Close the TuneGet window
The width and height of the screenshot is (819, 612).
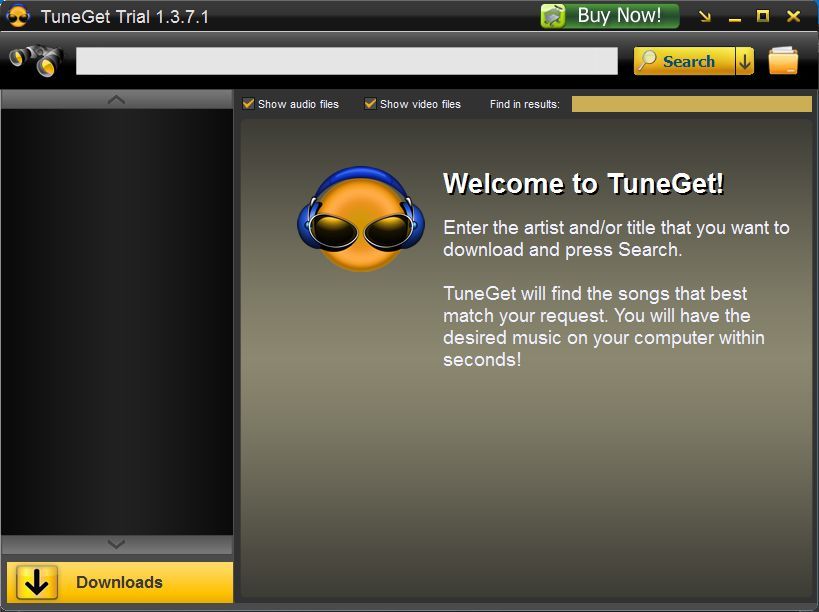(793, 16)
